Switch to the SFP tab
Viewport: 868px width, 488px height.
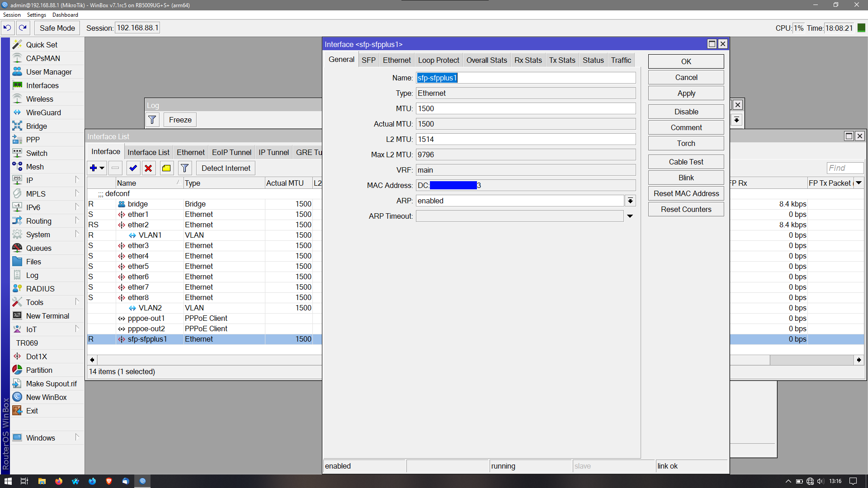(x=368, y=60)
